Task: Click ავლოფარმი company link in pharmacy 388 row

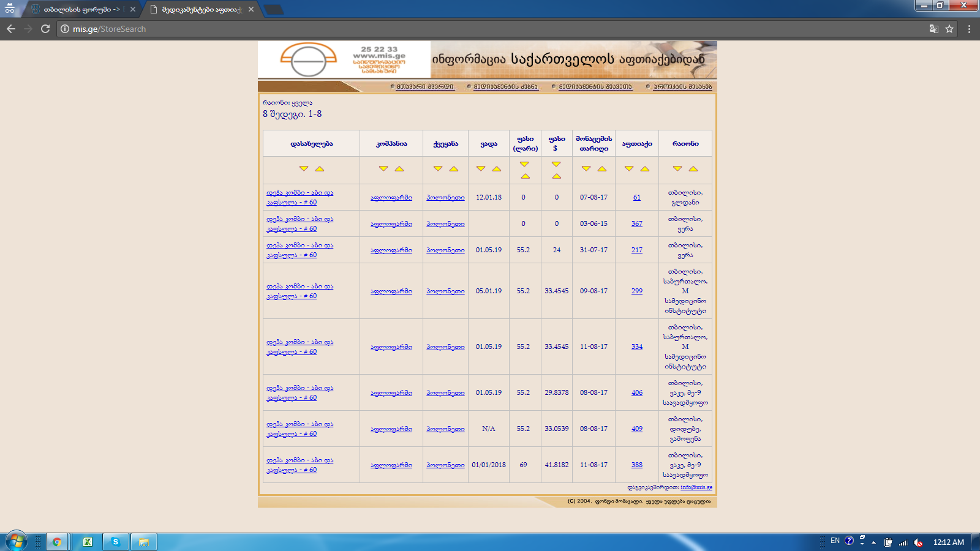Action: click(391, 465)
